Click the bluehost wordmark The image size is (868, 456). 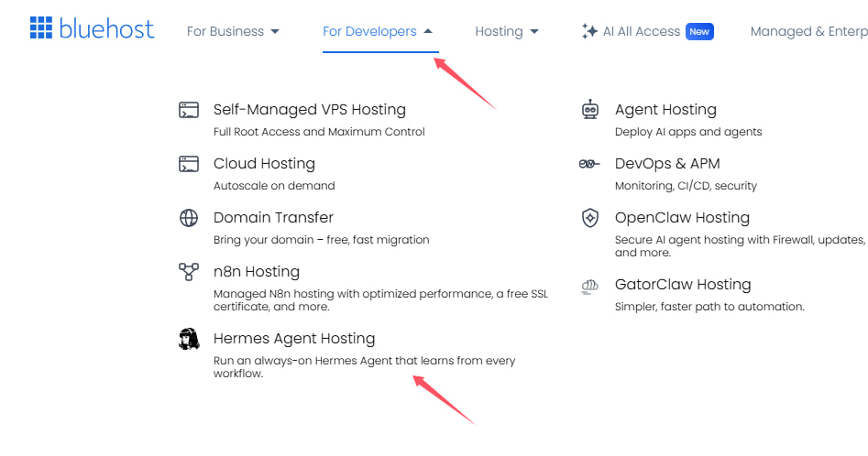(x=106, y=28)
